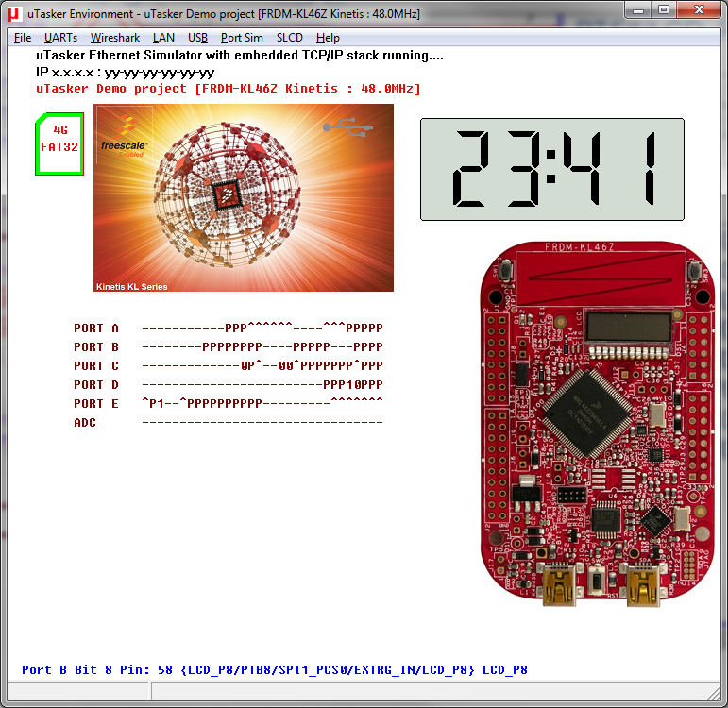Close the uTasker Environment window

tap(699, 9)
